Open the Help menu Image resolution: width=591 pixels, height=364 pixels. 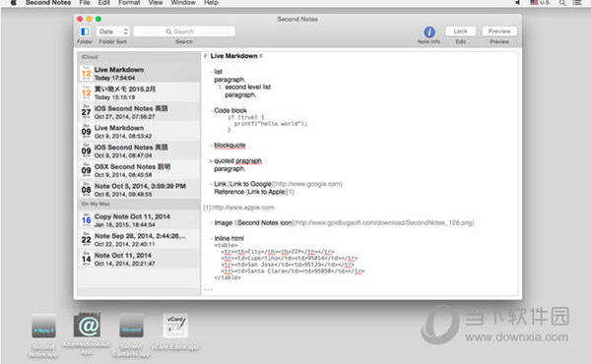211,3
